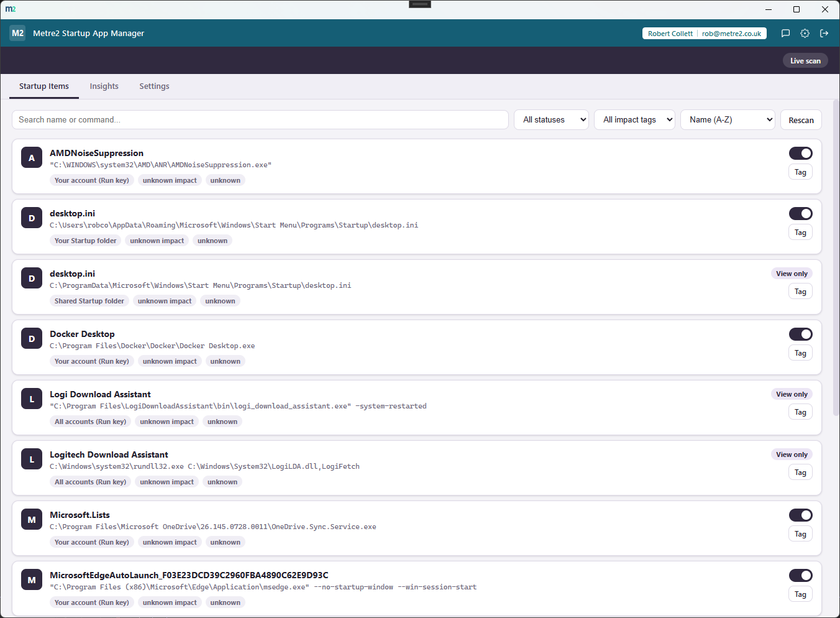This screenshot has height=618, width=840.
Task: Click the Your Startup folder chip
Action: pyautogui.click(x=85, y=241)
